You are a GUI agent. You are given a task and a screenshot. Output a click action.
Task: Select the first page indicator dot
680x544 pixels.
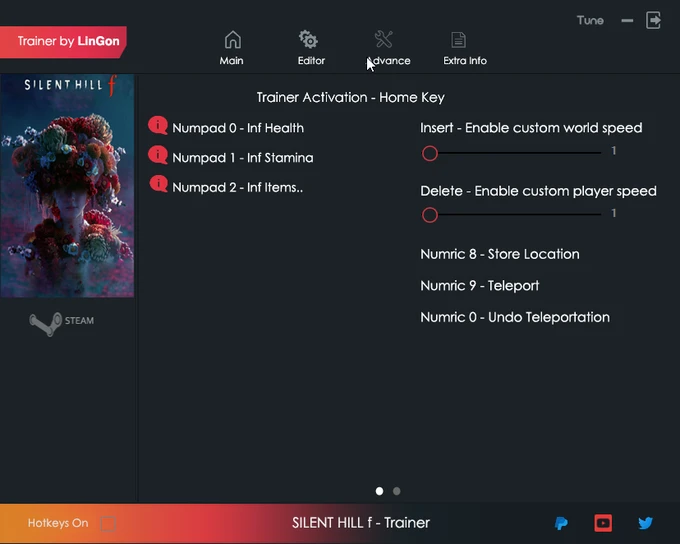pos(379,491)
